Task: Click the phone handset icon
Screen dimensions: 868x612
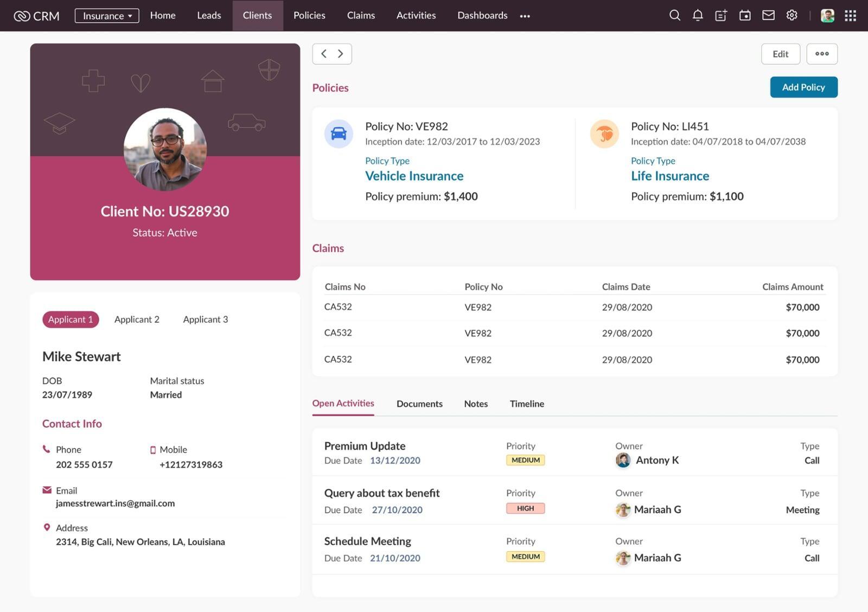Action: pos(46,449)
